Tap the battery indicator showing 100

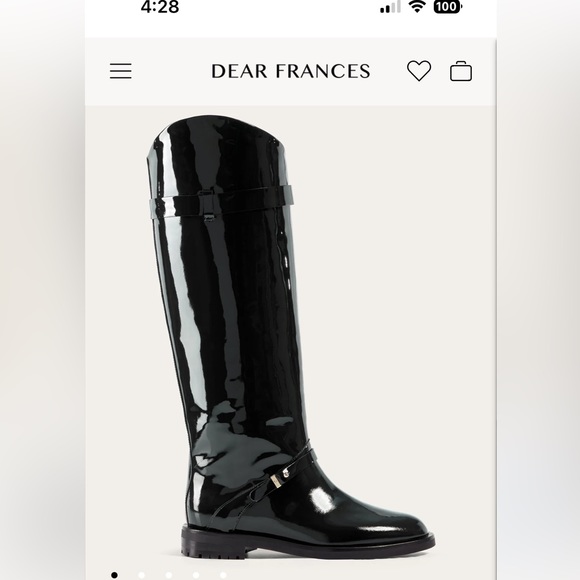pos(448,6)
